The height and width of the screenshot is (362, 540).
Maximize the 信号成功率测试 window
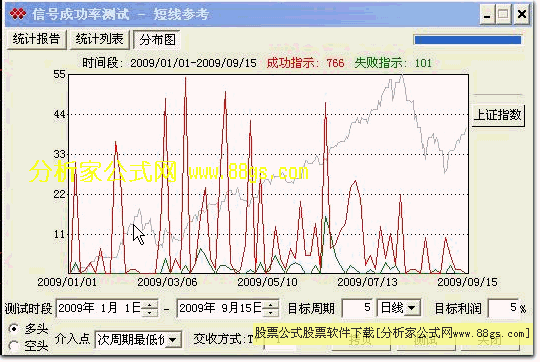pos(503,14)
